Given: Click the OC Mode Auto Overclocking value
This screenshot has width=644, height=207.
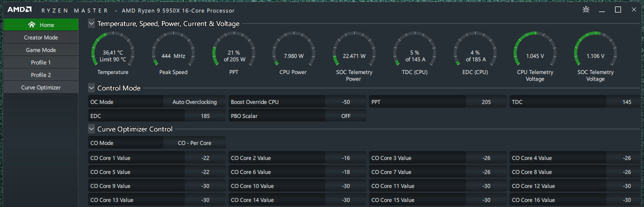Looking at the screenshot, I should click(194, 102).
